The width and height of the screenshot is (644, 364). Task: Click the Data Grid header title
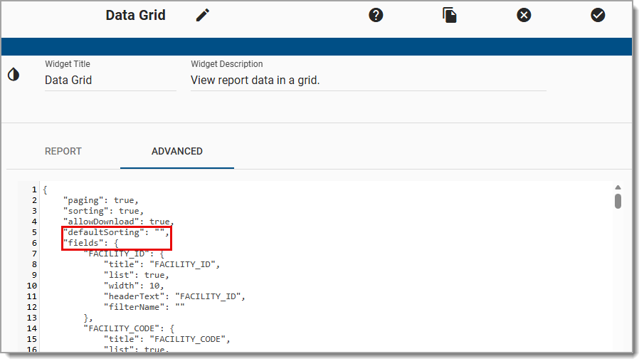[135, 15]
